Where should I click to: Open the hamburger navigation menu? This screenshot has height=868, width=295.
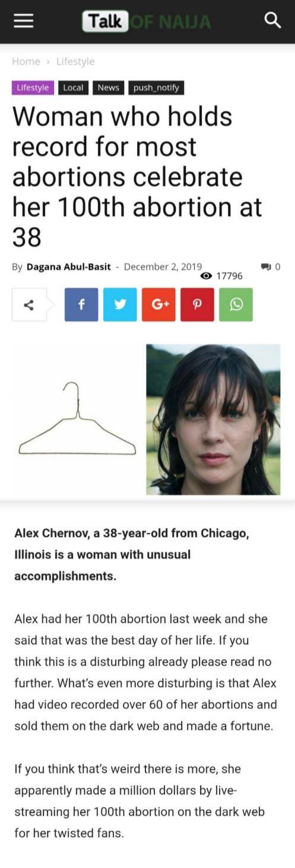[x=23, y=21]
